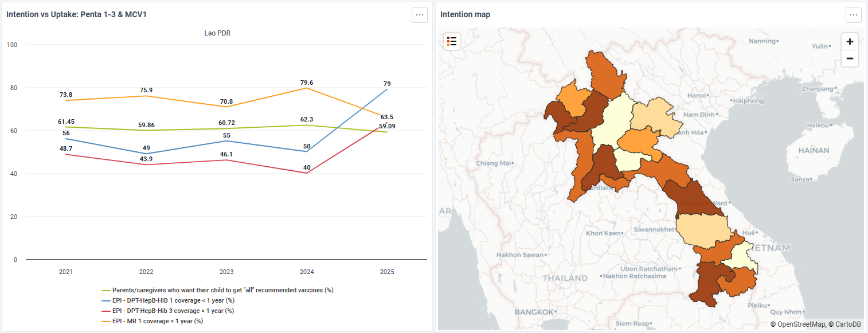Click the Lao PDR chart subtitle
The height and width of the screenshot is (333, 868).
(217, 33)
